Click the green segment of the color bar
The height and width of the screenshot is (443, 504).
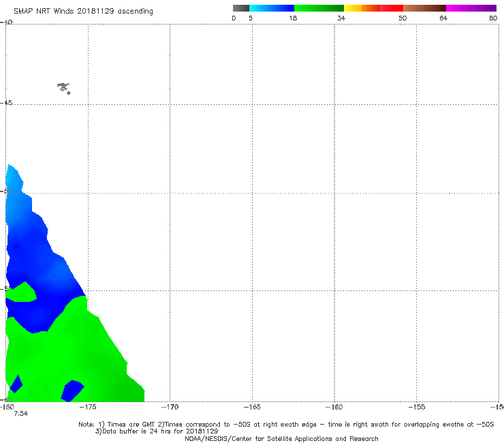[319, 8]
